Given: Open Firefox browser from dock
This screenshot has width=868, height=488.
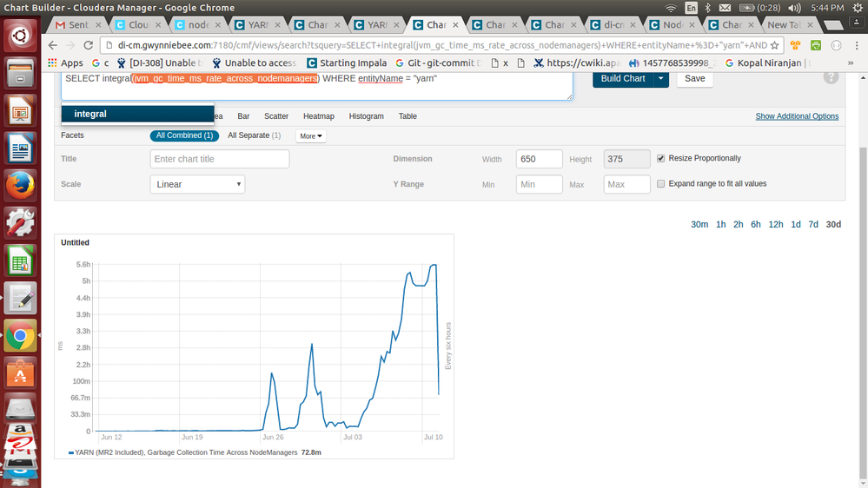Looking at the screenshot, I should click(x=21, y=186).
